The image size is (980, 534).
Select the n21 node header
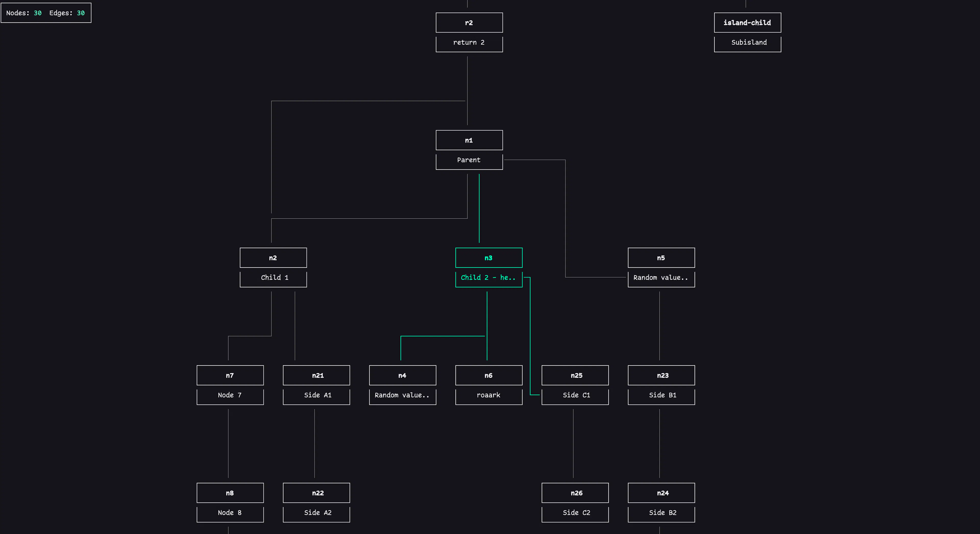(316, 375)
